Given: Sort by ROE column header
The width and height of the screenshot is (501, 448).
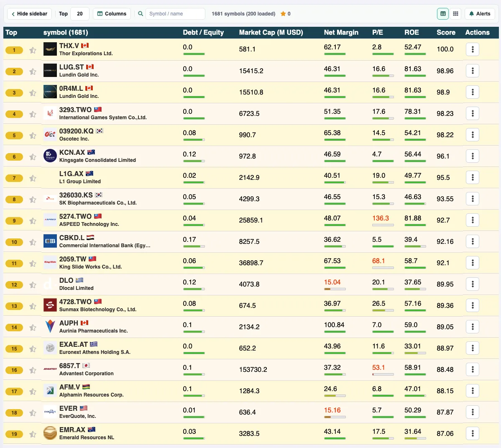Looking at the screenshot, I should [x=412, y=33].
